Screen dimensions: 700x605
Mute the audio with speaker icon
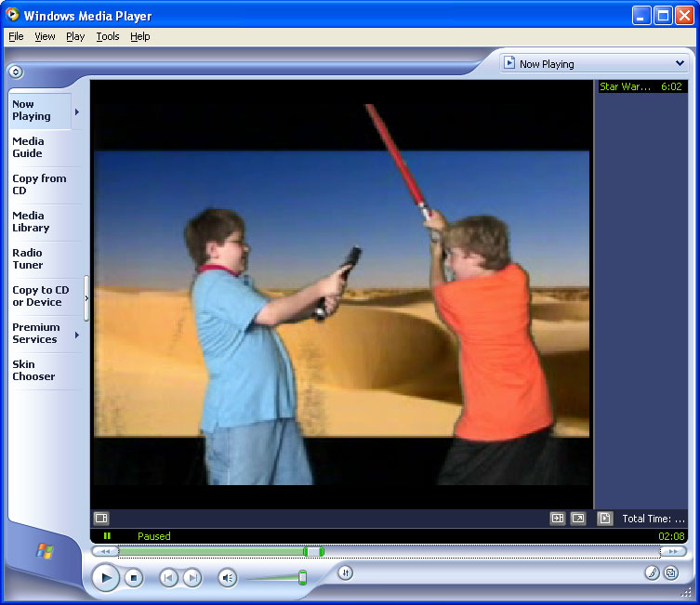(x=228, y=578)
